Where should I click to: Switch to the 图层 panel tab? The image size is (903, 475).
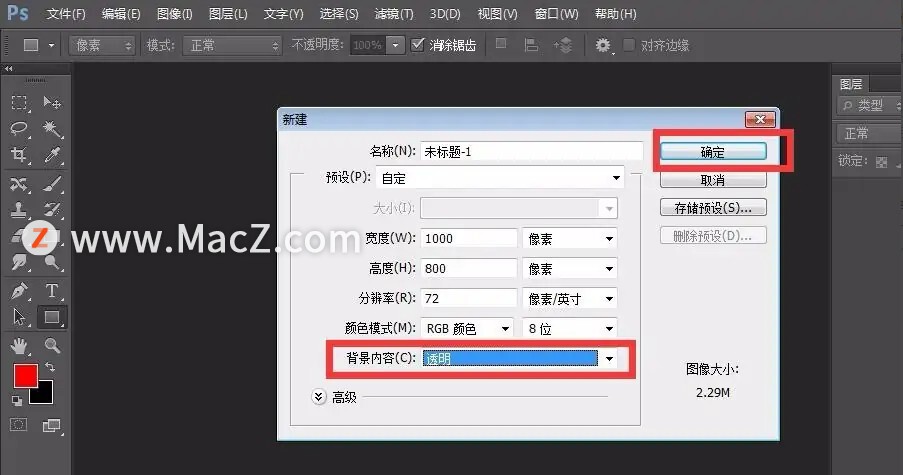click(x=851, y=84)
